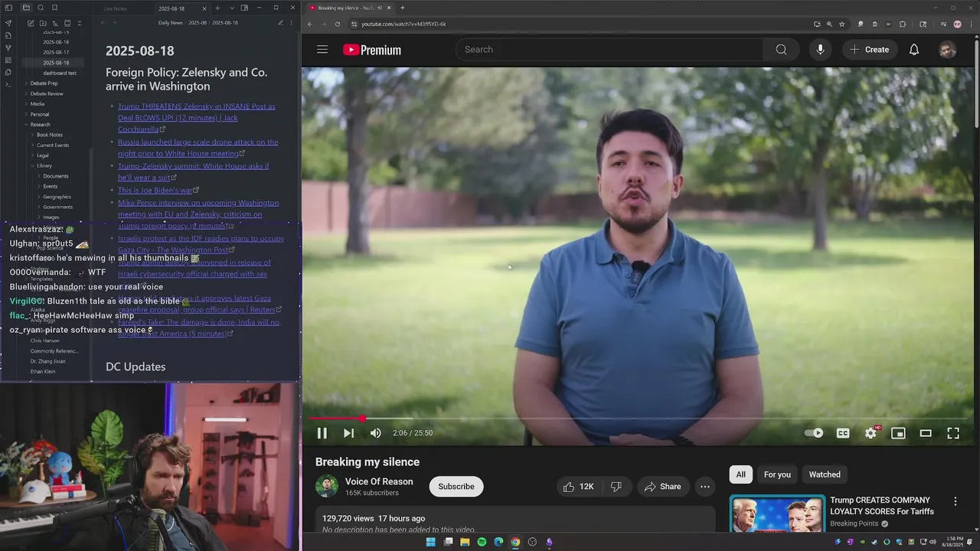Focus the YouTube search box
This screenshot has height=551, width=980.
(609, 50)
